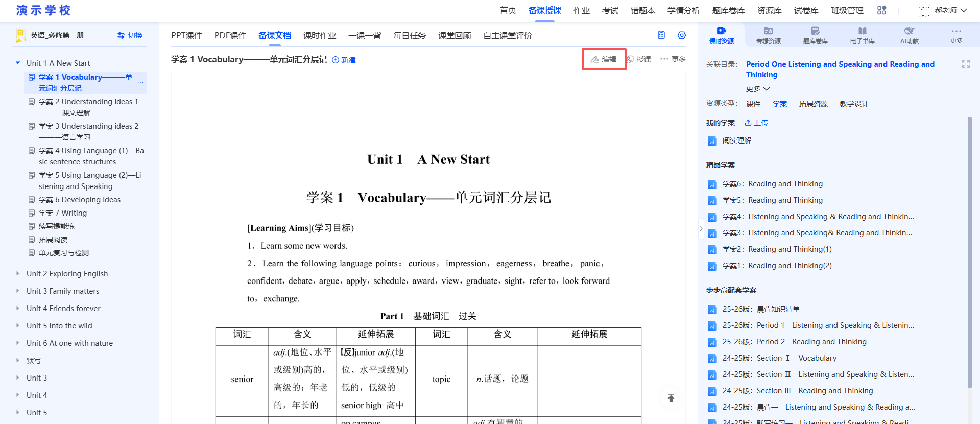Switch to the 一课一背 tab
The image size is (980, 424).
(365, 35)
